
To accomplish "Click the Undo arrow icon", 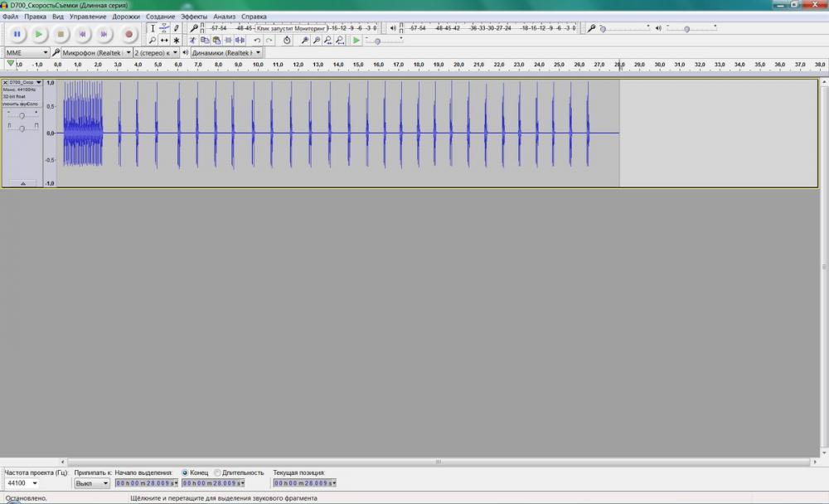I will (257, 40).
